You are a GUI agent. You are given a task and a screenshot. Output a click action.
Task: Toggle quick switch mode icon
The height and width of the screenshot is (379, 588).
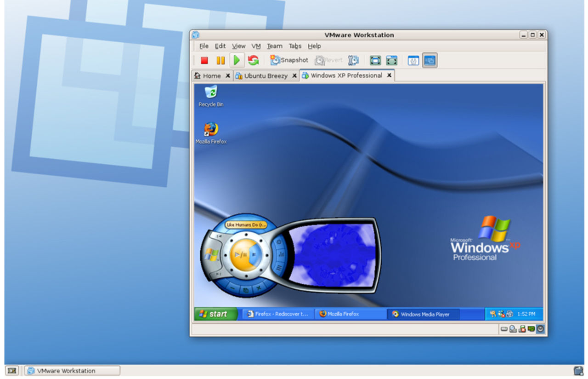click(x=391, y=60)
